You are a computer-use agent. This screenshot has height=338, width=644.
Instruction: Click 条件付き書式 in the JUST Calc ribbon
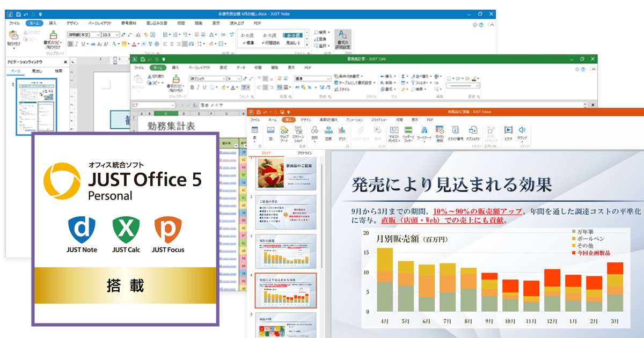(350, 76)
